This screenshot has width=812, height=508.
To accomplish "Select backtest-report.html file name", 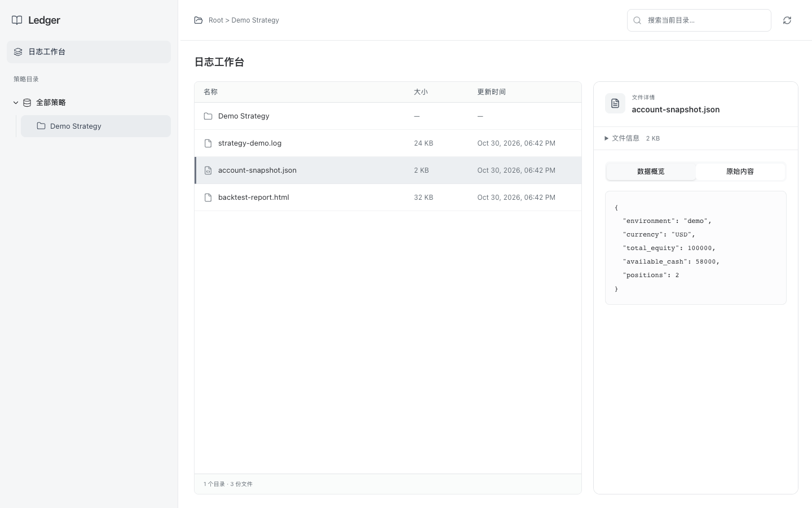I will [x=254, y=198].
